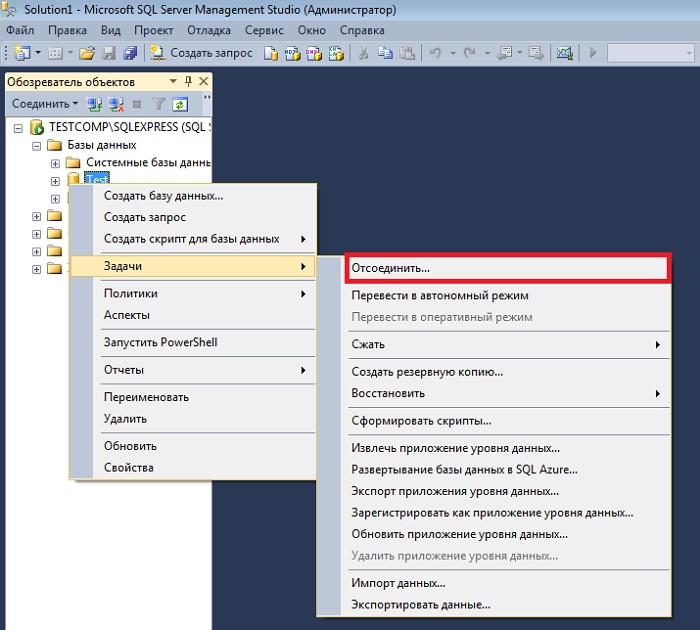Screen dimensions: 700x630
Task: Choose Перевести в автономный режим
Action: pyautogui.click(x=508, y=296)
